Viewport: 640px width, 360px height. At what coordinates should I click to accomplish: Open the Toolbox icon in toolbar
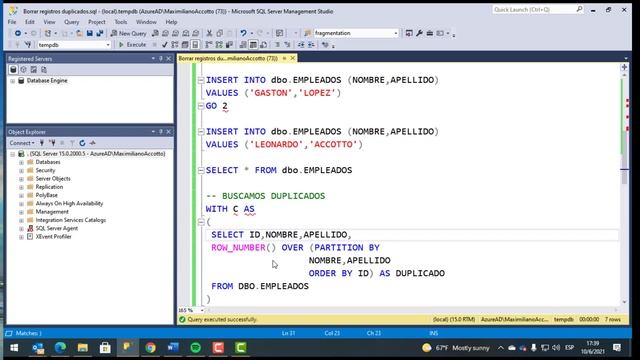(x=429, y=33)
